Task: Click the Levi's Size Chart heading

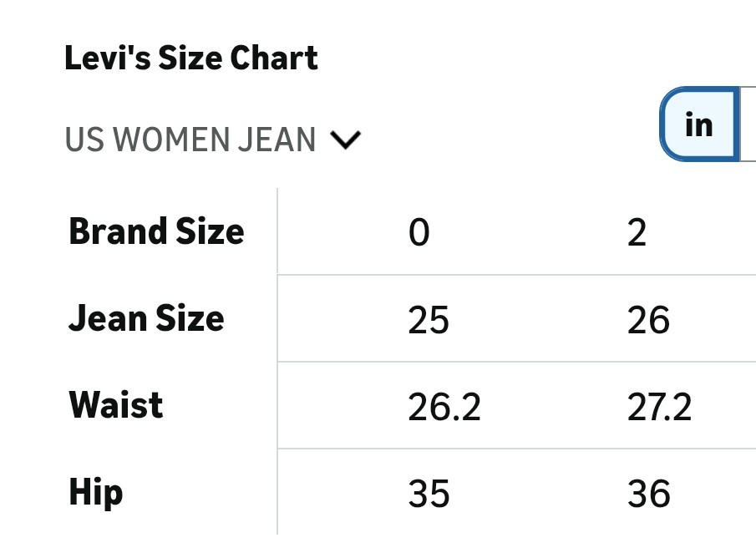Action: tap(191, 58)
